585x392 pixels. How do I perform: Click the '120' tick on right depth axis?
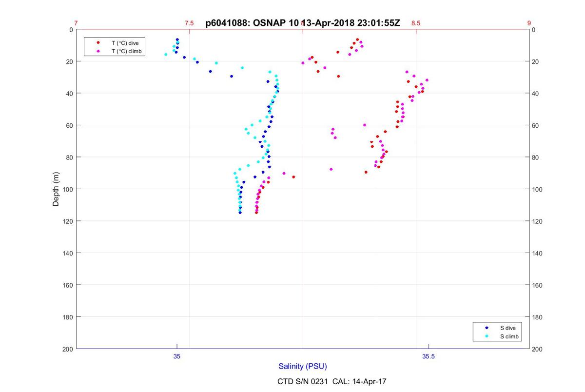(538, 221)
